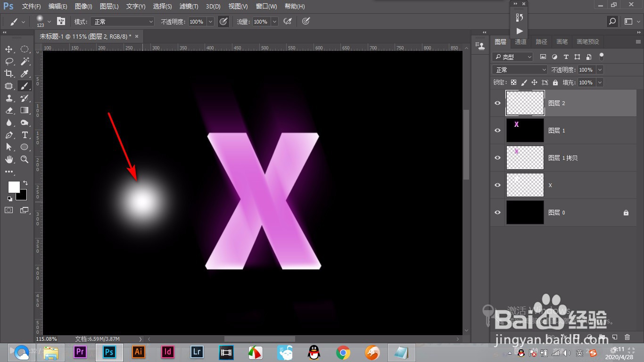Lock transparent pixels of layer
644x362 pixels.
(x=513, y=82)
